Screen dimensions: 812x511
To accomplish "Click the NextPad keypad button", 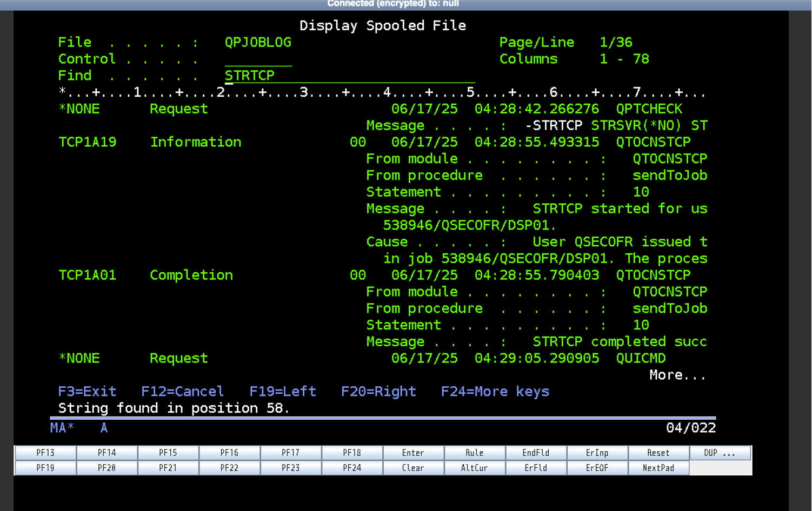I will [x=658, y=468].
